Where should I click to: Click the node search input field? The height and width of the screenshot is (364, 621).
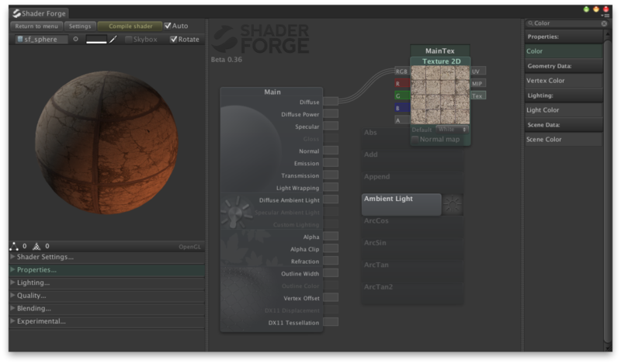[567, 23]
